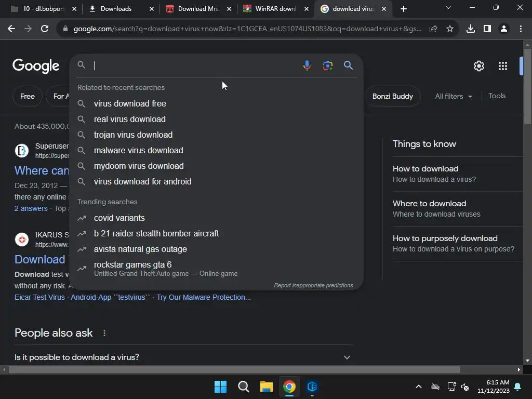Screen dimensions: 532x399
Task: Click Report inappropriate predictions link
Action: [x=313, y=285]
